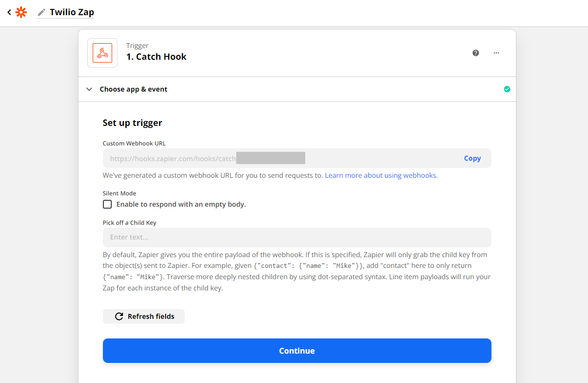
Task: Click the circular arrow Refresh icon
Action: pos(119,316)
